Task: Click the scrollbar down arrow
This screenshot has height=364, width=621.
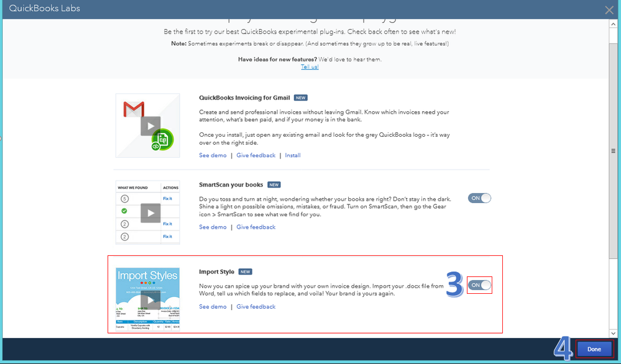Action: point(613,333)
